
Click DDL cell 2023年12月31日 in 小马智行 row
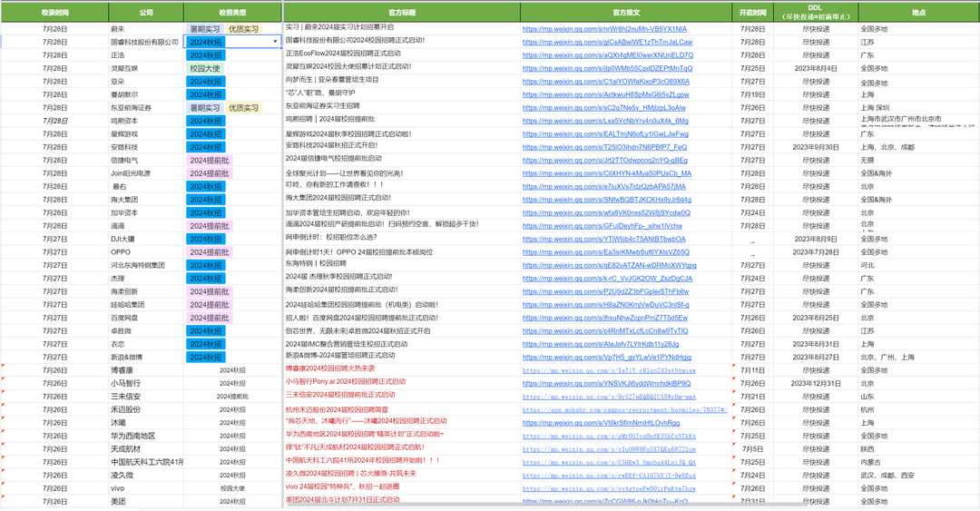click(x=816, y=383)
